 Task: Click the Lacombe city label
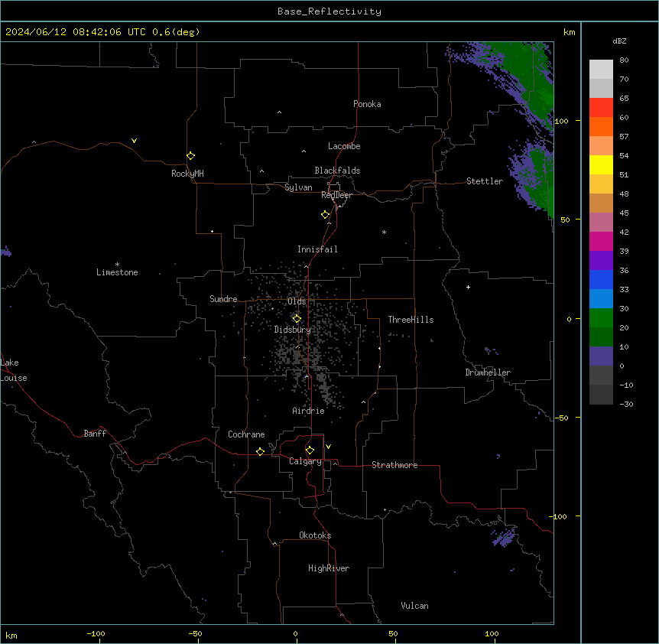(344, 146)
